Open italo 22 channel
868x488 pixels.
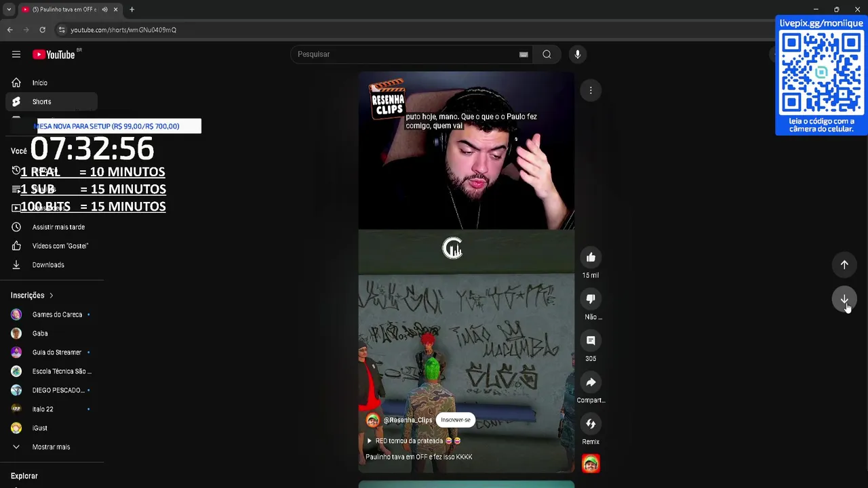click(52, 409)
